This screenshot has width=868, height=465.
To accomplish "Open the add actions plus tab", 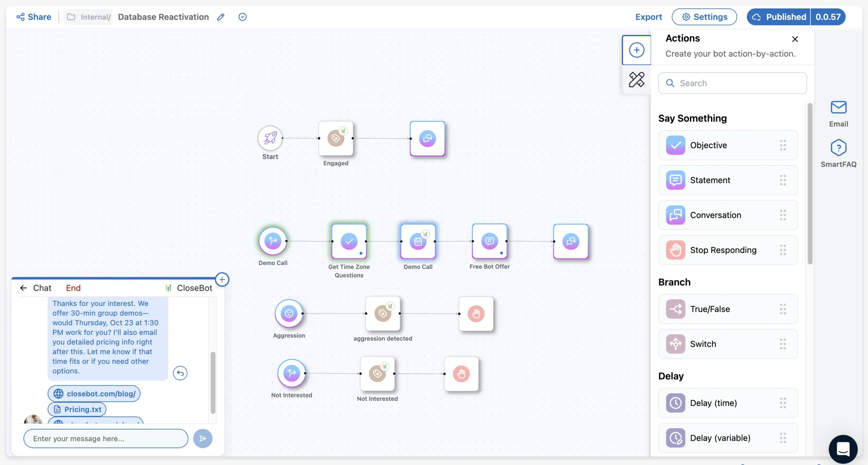I will 636,50.
